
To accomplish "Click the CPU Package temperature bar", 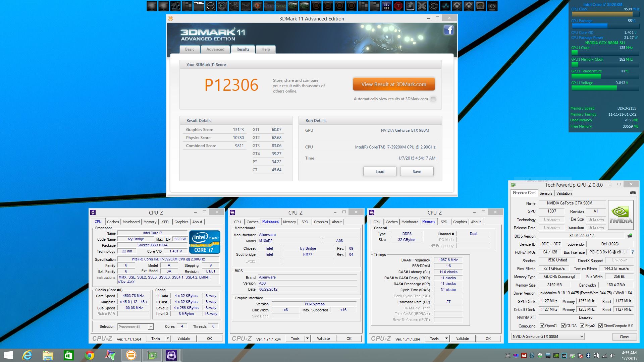I will click(605, 26).
